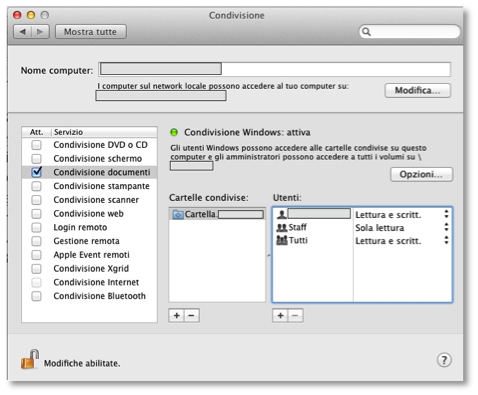Click Lettura e scritt. permission for Tutti

pyautogui.click(x=388, y=241)
